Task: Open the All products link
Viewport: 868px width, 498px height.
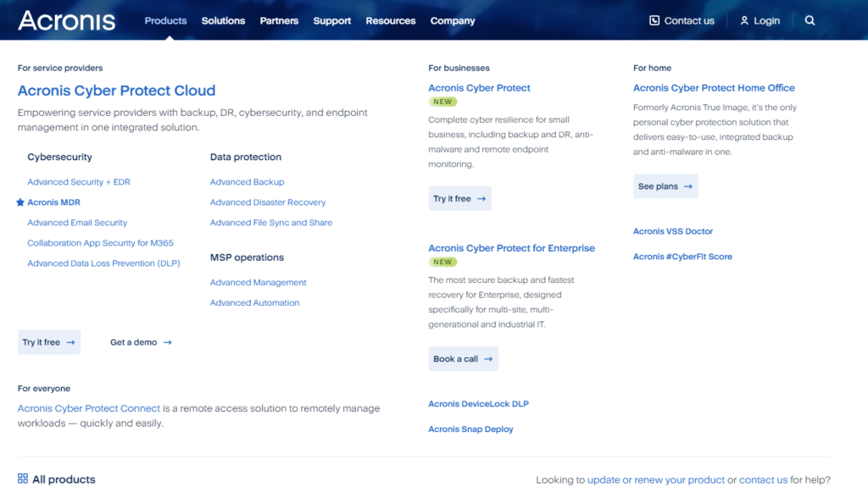Action: tap(64, 479)
